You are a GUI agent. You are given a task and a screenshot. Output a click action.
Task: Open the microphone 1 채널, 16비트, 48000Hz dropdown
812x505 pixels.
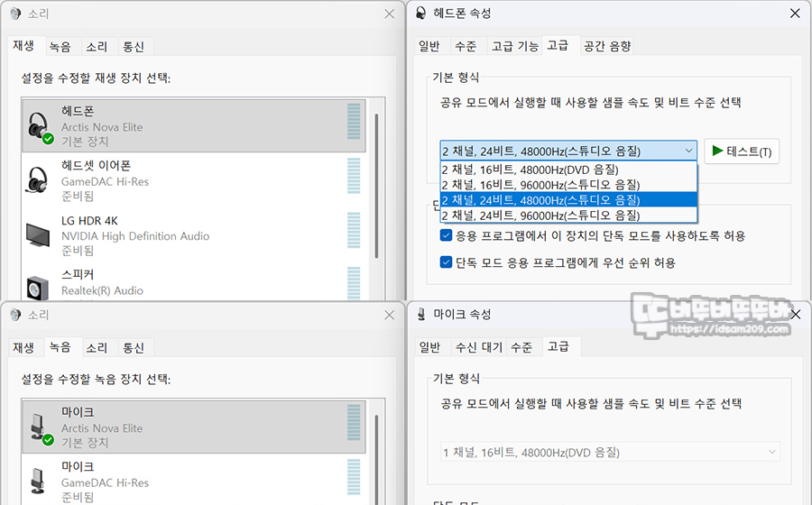[610, 452]
